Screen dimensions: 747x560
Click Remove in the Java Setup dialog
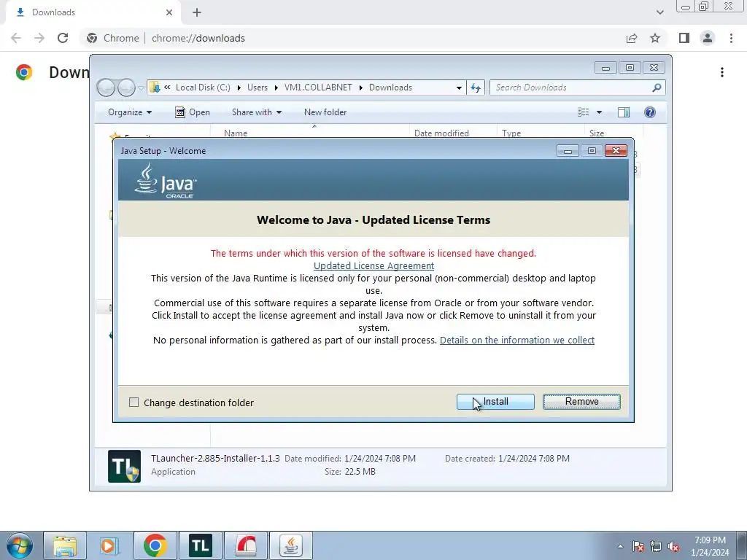581,402
